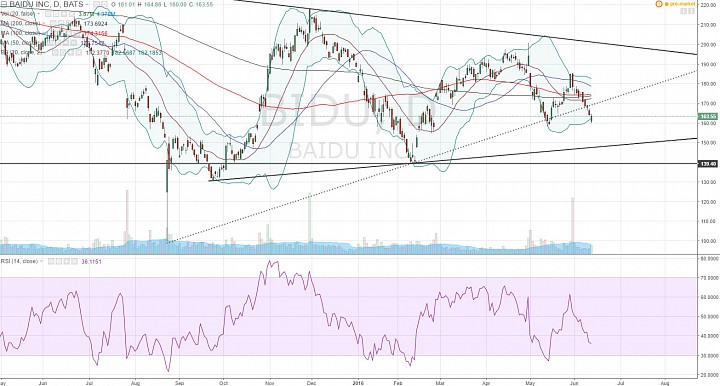Click the RSI value 36.1151
720x386 pixels.
91,262
